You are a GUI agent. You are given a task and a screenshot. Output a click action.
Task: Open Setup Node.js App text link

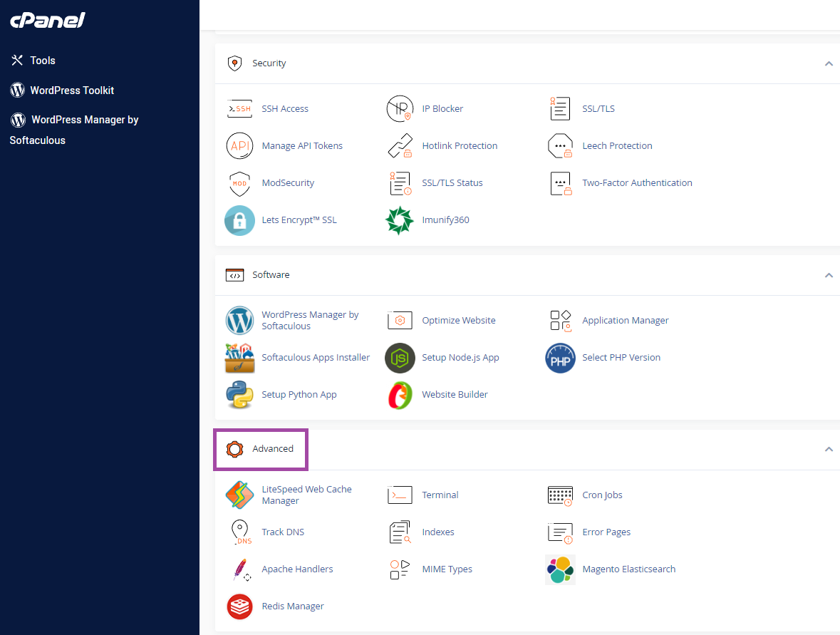[x=460, y=358]
